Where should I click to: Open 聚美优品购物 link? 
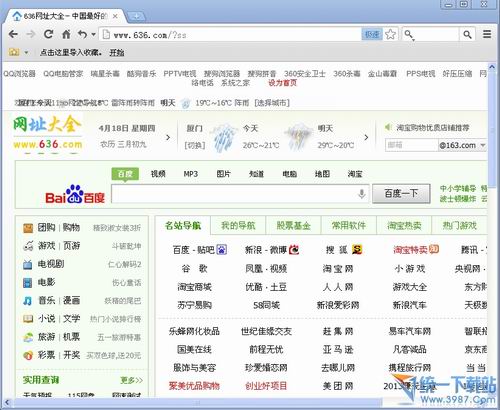[194, 386]
